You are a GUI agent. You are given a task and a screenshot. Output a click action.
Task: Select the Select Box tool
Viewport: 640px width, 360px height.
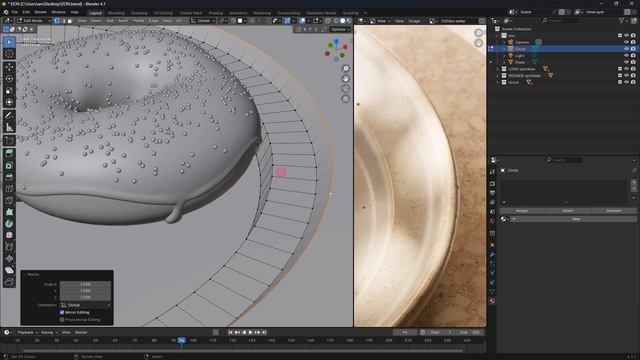[x=9, y=42]
